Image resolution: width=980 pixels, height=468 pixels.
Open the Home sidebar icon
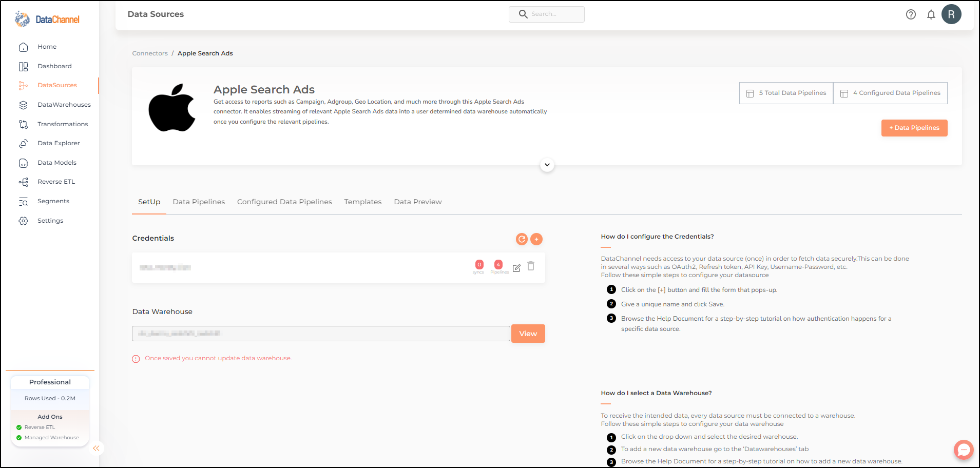point(23,47)
